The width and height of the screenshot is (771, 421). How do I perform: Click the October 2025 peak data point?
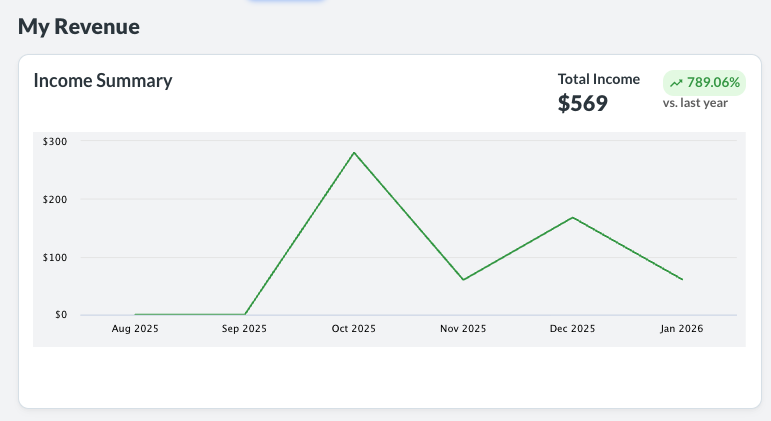(x=354, y=152)
